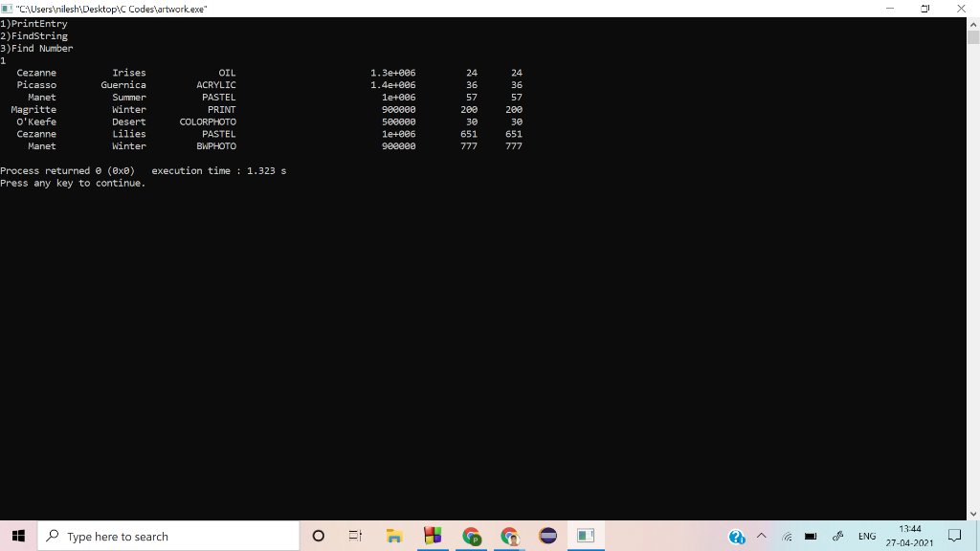Image resolution: width=980 pixels, height=551 pixels.
Task: Click the value '500000' in the output
Action: (399, 121)
